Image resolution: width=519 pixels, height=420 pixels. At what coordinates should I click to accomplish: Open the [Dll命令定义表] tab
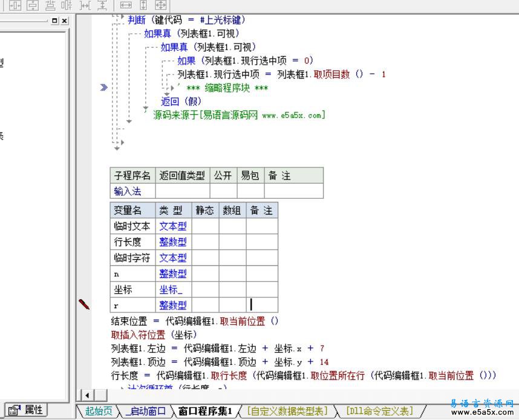[x=380, y=411]
